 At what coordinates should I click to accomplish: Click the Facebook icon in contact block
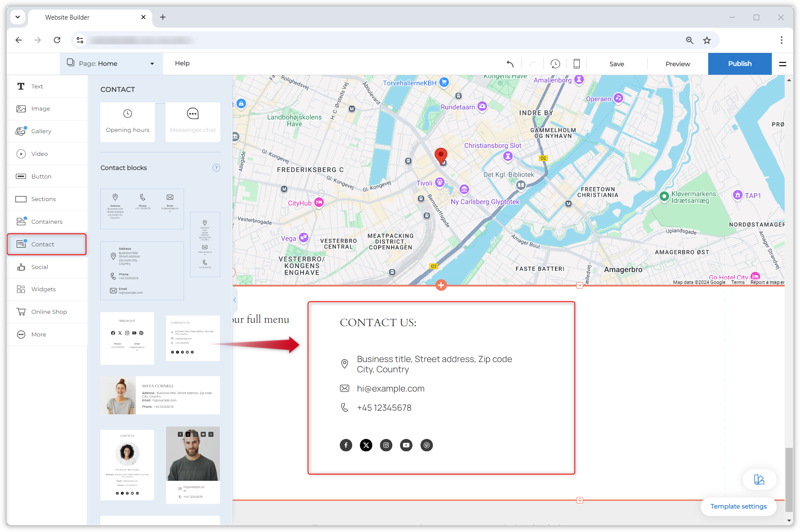click(x=346, y=445)
